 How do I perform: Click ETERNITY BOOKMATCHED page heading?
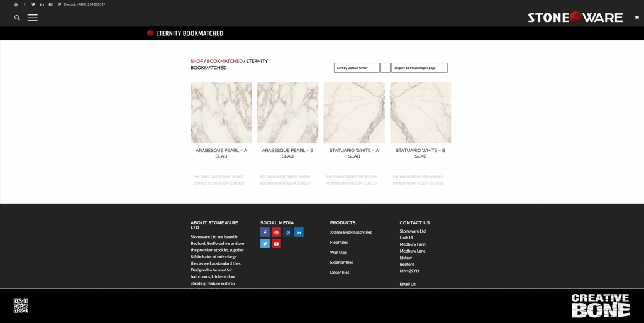click(x=189, y=33)
